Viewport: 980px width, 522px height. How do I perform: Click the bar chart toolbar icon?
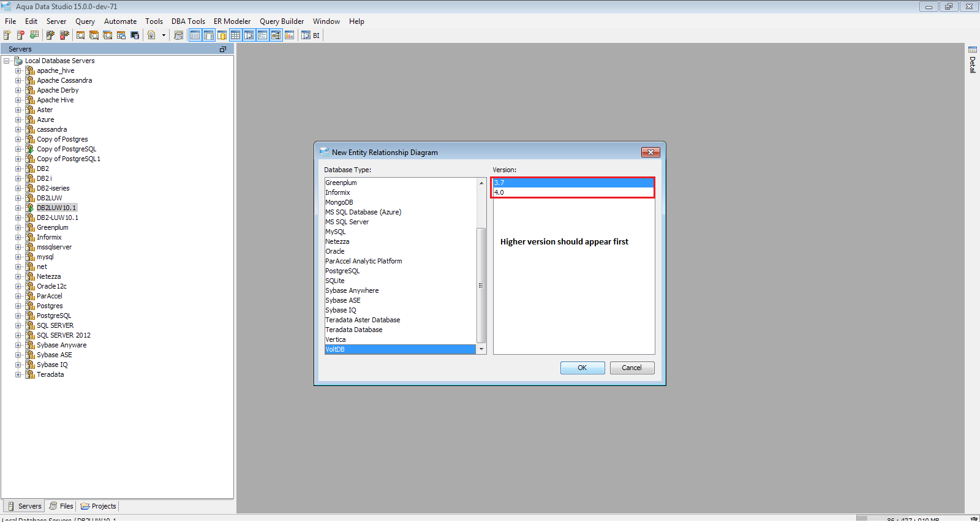[x=290, y=36]
